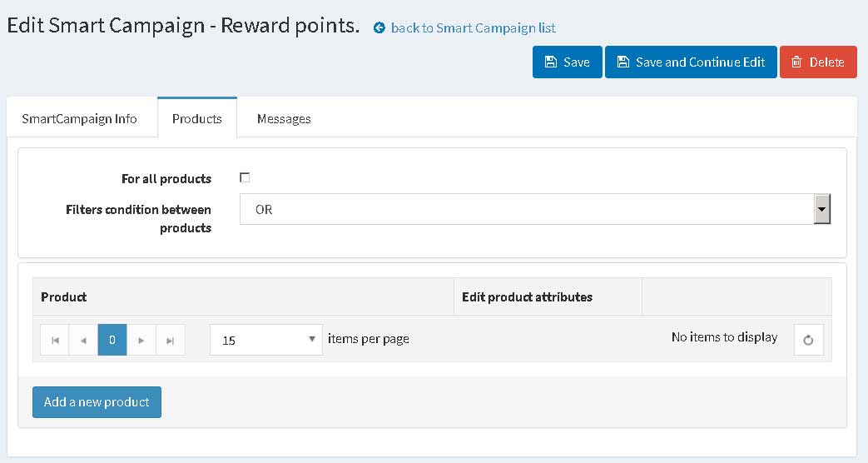Click the trash can icon on Delete
This screenshot has height=463, width=868.
[x=796, y=62]
